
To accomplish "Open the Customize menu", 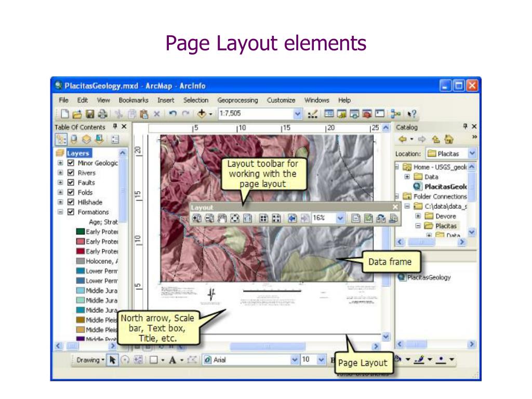I will pyautogui.click(x=281, y=100).
